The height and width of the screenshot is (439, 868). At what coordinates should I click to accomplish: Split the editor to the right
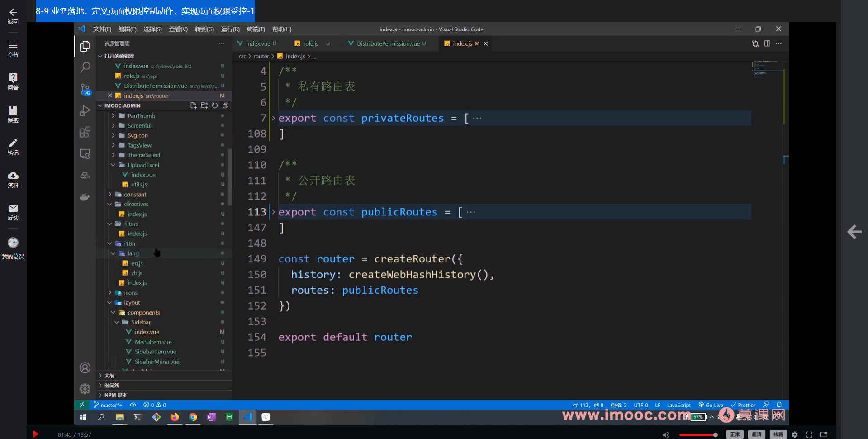(x=767, y=43)
